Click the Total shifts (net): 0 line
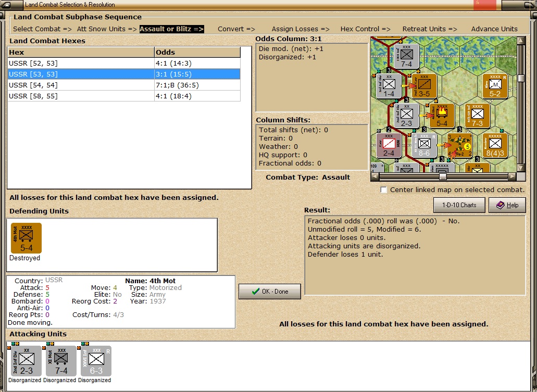This screenshot has height=392, width=537. pos(293,130)
